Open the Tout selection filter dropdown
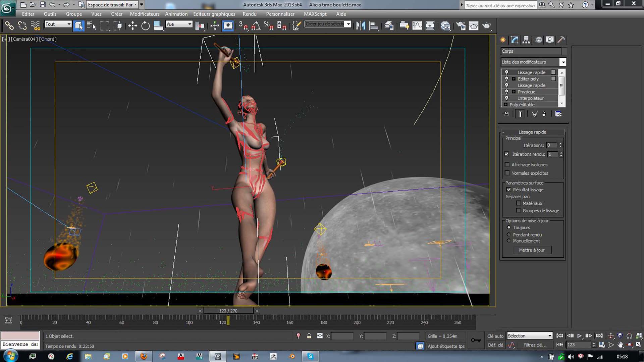This screenshot has height=362, width=644. [58, 24]
